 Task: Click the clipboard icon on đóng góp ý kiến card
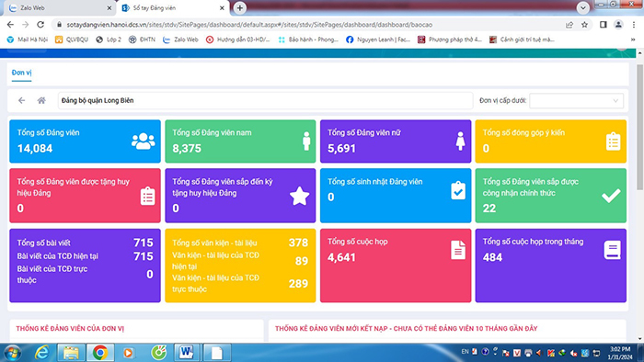coord(614,141)
